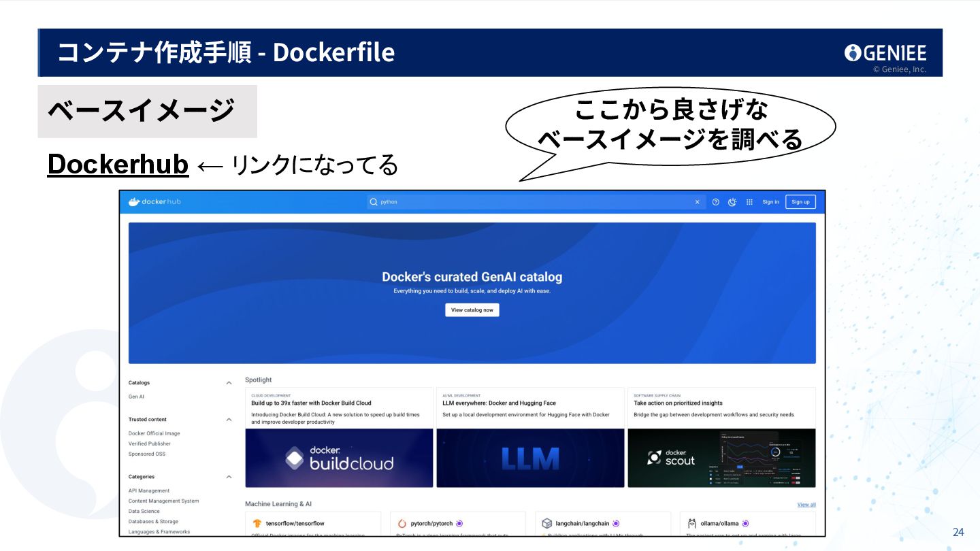Select the Content Management System category

coord(164,501)
